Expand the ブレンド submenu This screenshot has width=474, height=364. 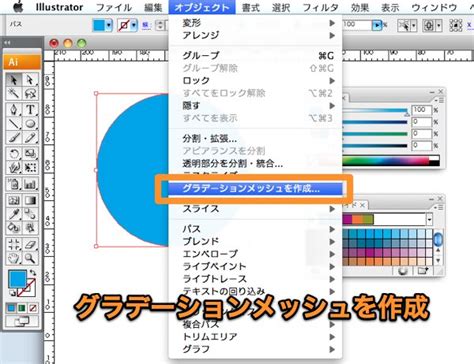click(255, 241)
